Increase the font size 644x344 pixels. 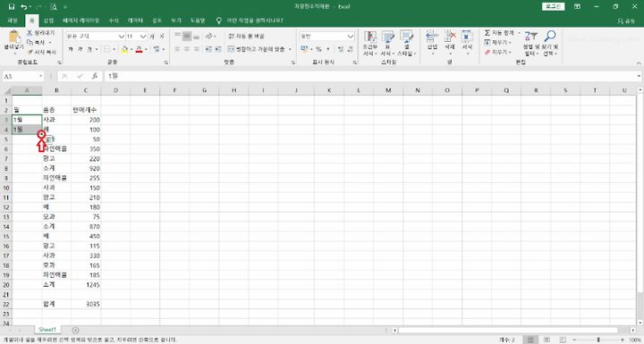click(x=152, y=36)
